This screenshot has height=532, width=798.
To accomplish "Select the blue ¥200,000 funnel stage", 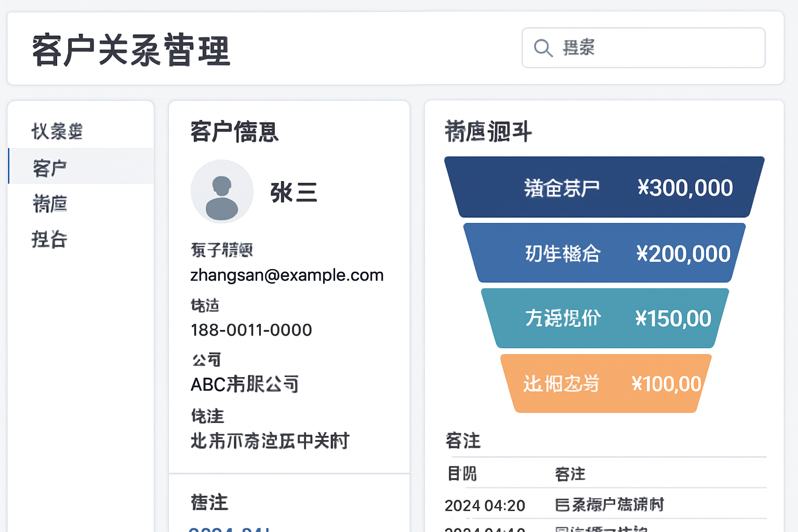I will click(604, 253).
